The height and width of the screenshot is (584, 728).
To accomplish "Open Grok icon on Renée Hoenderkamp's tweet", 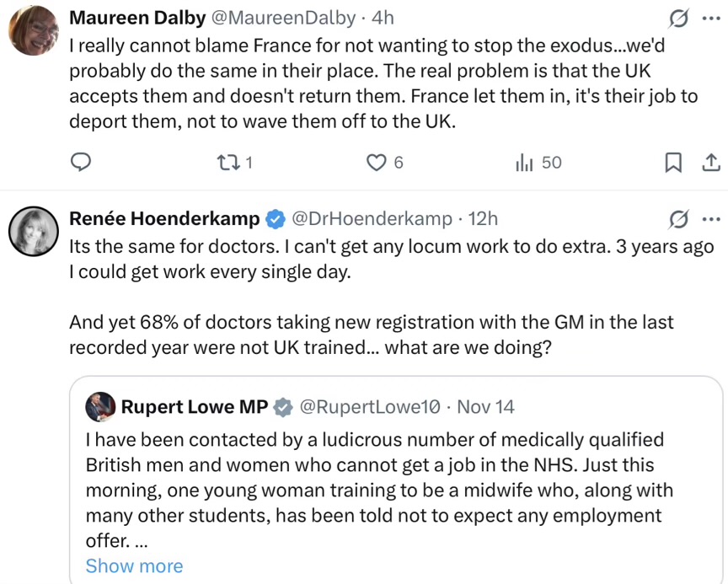I will 677,219.
